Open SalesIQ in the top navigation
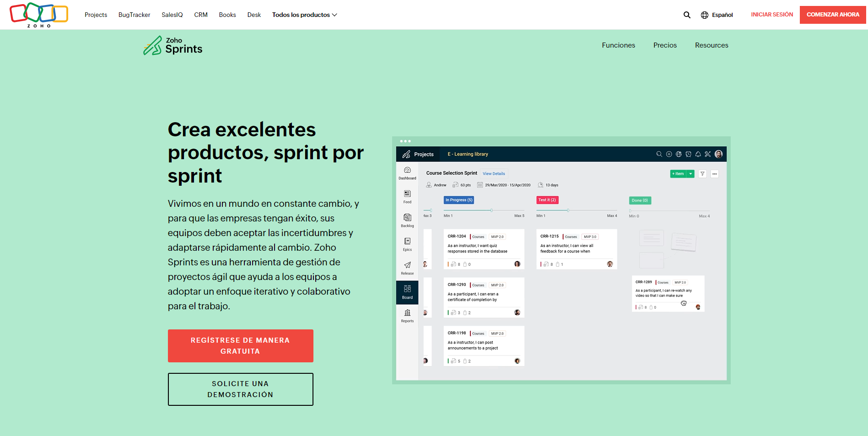Image resolution: width=868 pixels, height=436 pixels. 172,15
